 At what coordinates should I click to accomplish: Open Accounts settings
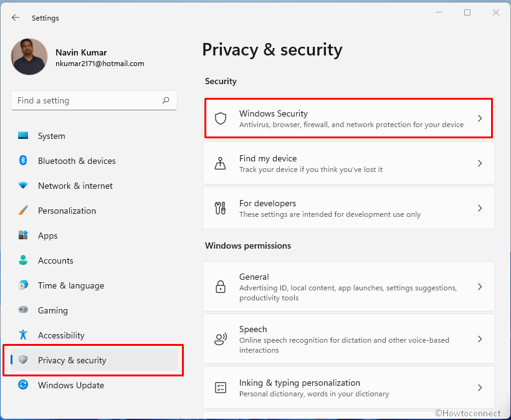pos(94,260)
